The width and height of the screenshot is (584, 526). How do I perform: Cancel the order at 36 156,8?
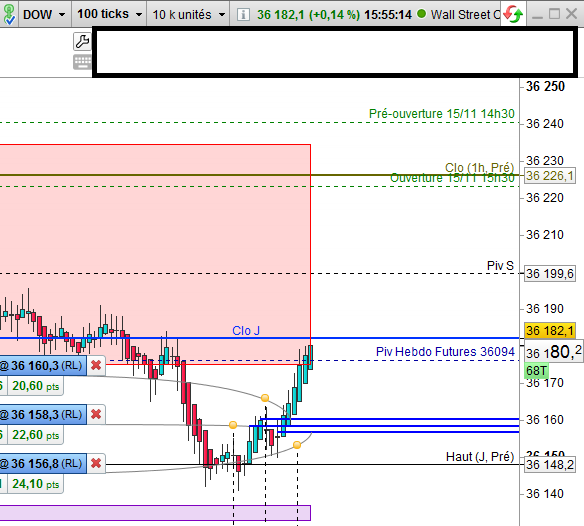(x=96, y=463)
